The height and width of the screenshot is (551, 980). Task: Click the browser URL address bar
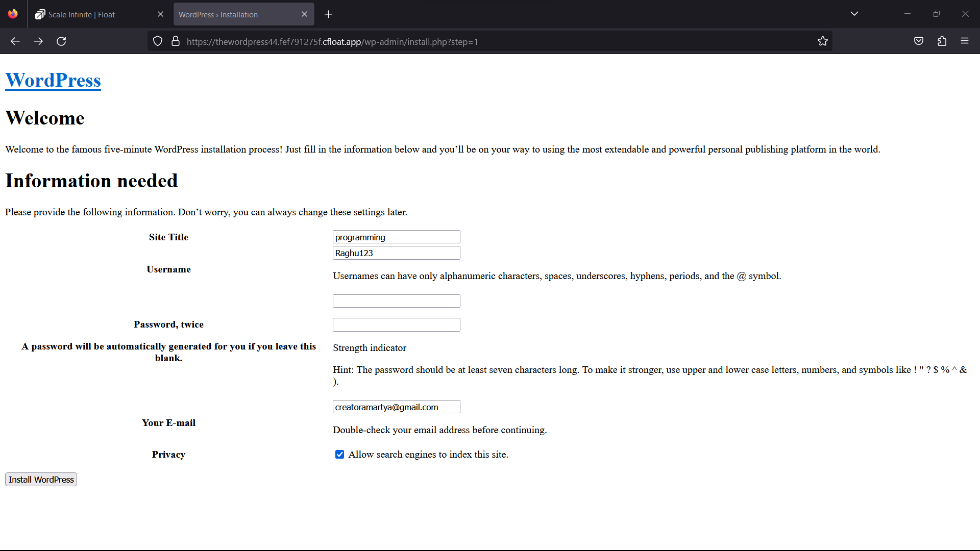click(490, 41)
